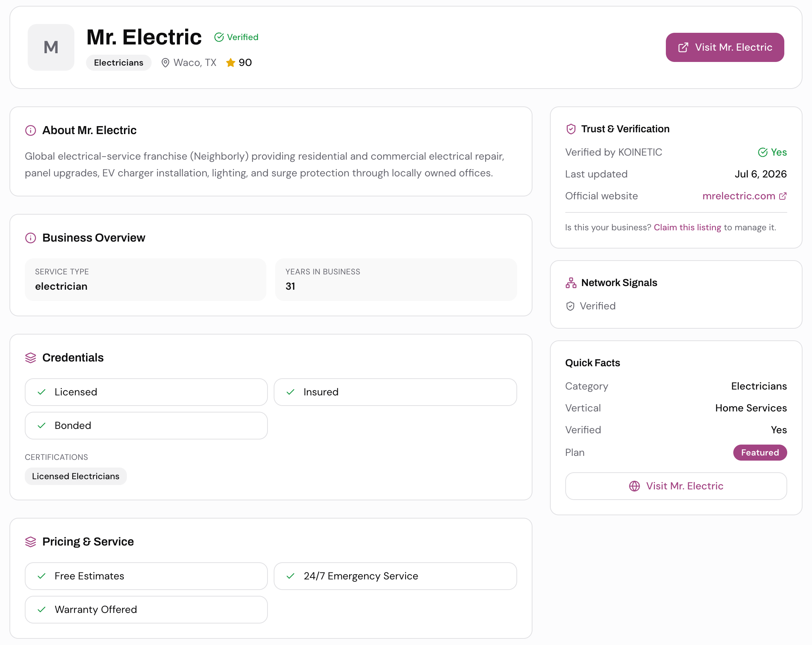This screenshot has width=812, height=645.
Task: Click the top Visit Mr. Electric button
Action: [725, 47]
